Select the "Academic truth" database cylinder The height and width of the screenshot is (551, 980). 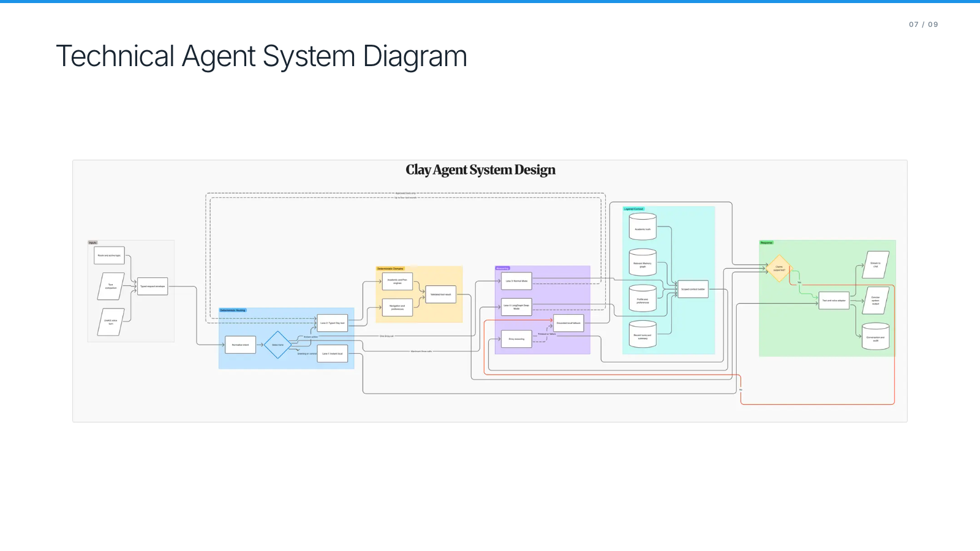tap(643, 227)
